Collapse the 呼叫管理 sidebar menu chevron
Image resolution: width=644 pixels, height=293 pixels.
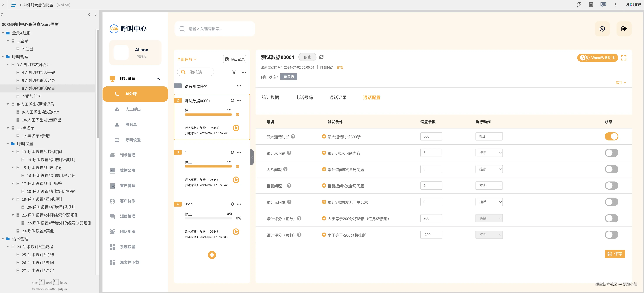[158, 79]
